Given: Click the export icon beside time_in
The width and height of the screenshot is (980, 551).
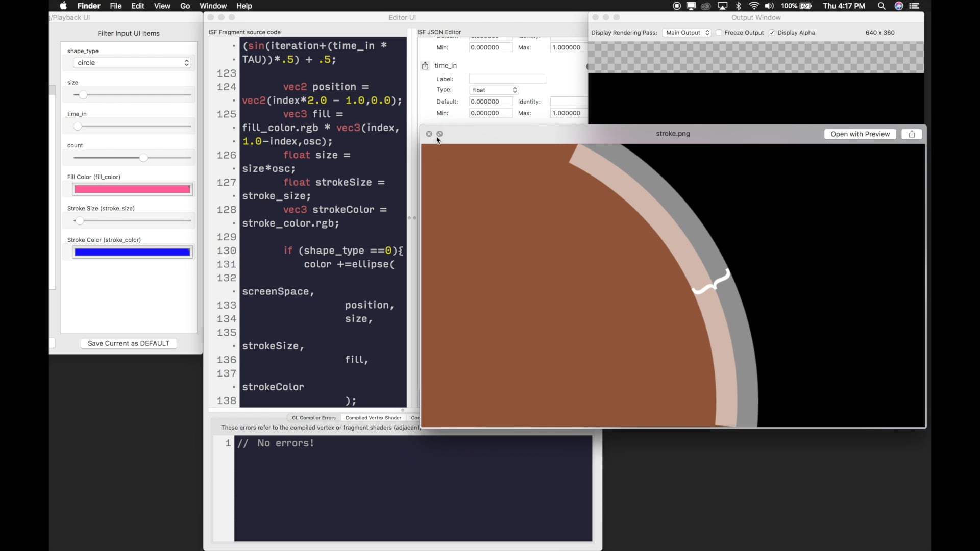Looking at the screenshot, I should point(425,66).
